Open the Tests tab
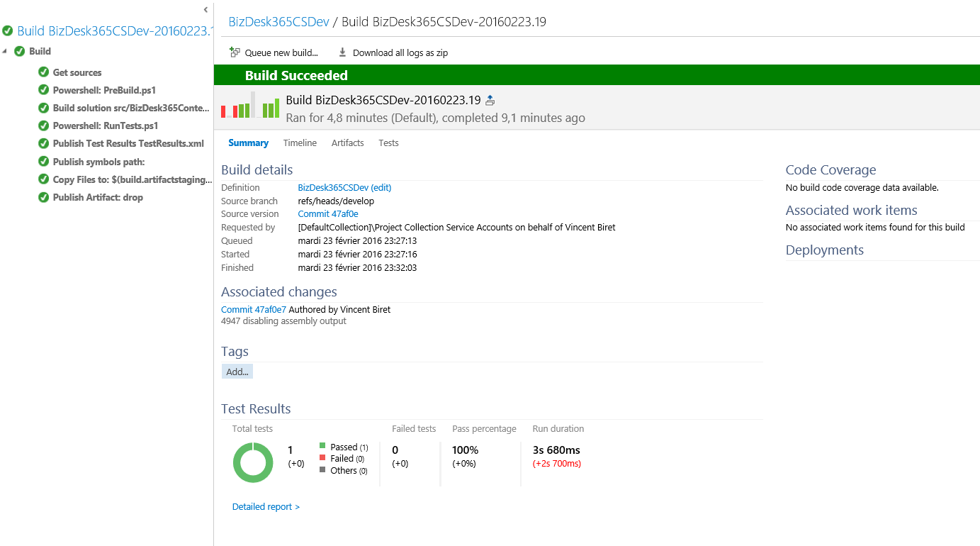This screenshot has height=546, width=980. click(388, 143)
